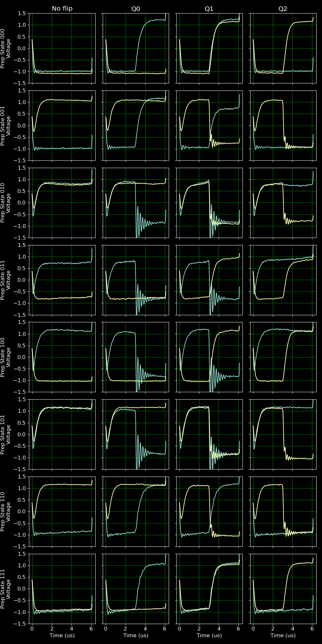The height and width of the screenshot is (644, 322).
Task: Select the Prep State 101 Q2 subplot
Action: click(283, 434)
